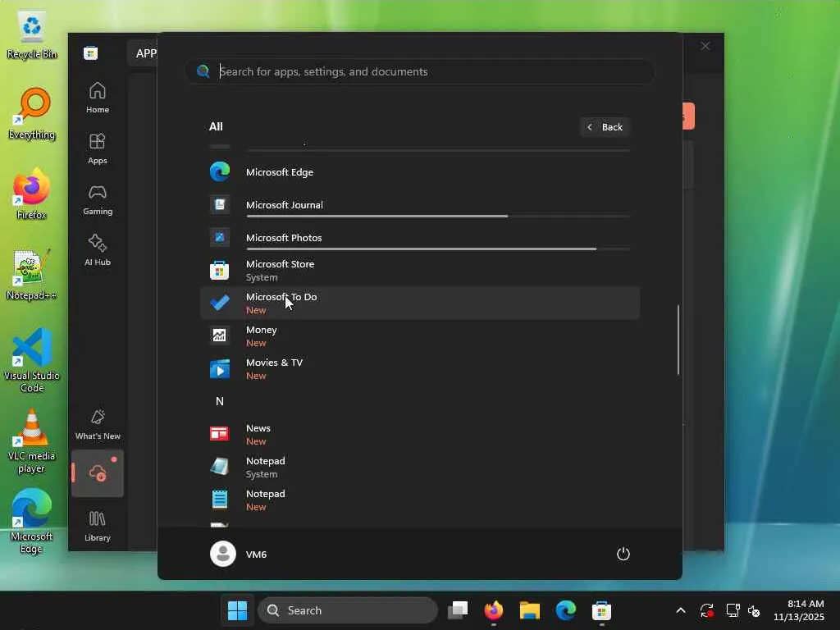The height and width of the screenshot is (630, 840).
Task: Open Downloads cloud icon in Store sidebar
Action: (x=98, y=473)
